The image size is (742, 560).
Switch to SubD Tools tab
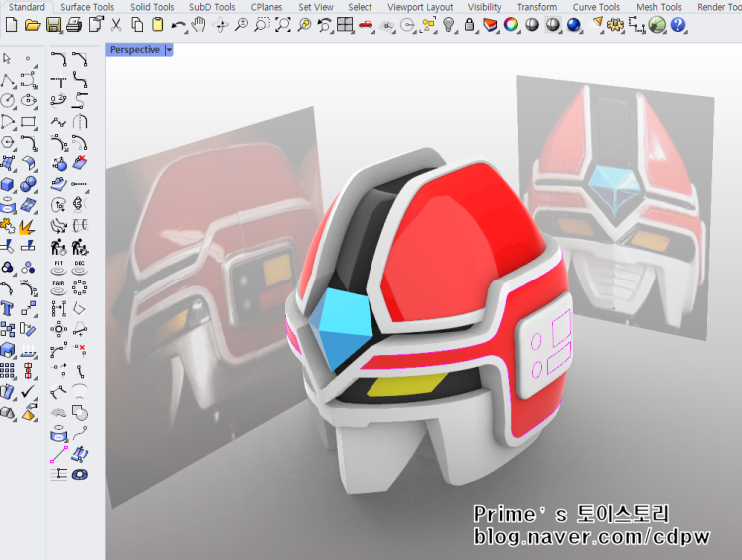(x=212, y=7)
